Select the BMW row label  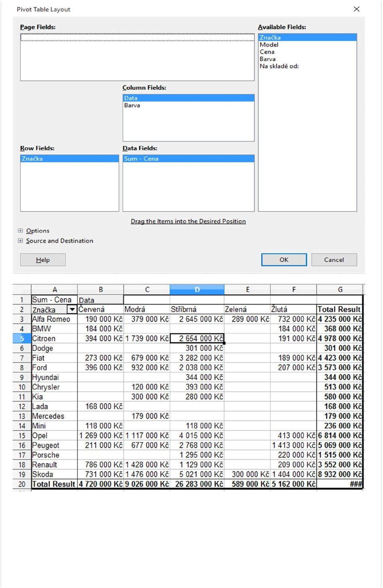tap(54, 329)
